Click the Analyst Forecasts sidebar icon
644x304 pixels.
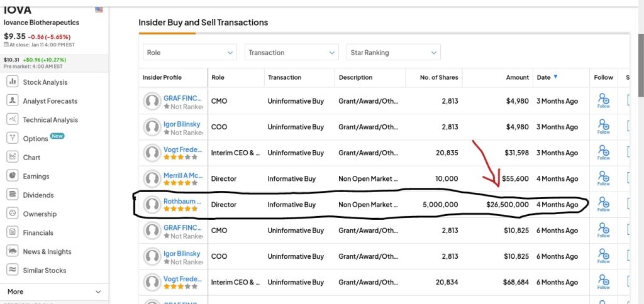tap(12, 100)
